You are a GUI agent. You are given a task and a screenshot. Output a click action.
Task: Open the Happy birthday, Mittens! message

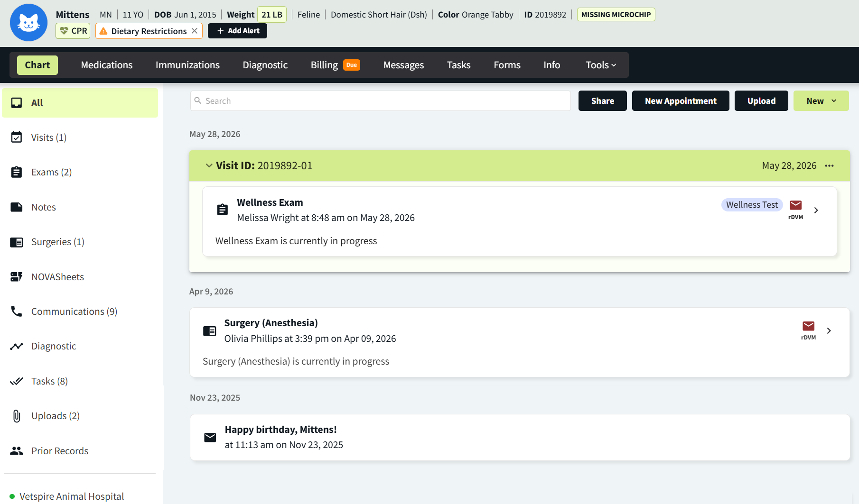520,437
